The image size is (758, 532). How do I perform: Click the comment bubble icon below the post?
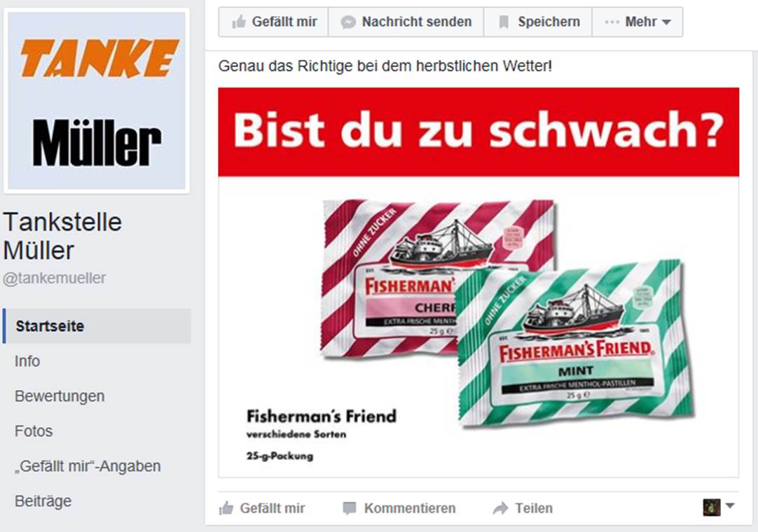pyautogui.click(x=349, y=508)
